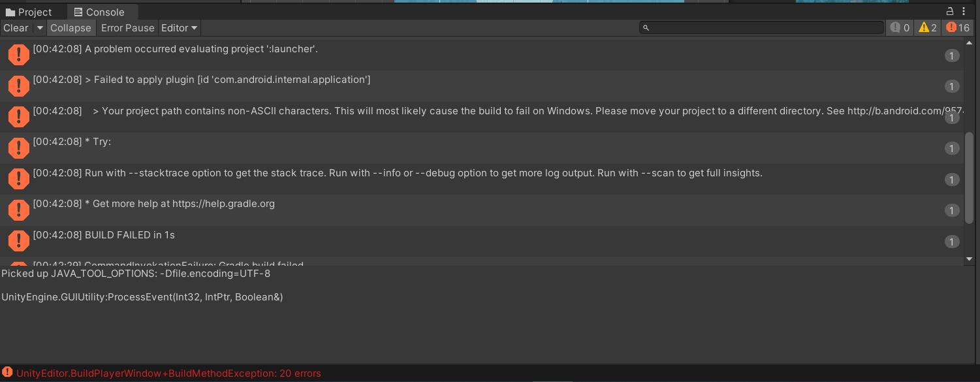Image resolution: width=980 pixels, height=382 pixels.
Task: Open the Clear options dropdown arrow
Action: coord(40,28)
